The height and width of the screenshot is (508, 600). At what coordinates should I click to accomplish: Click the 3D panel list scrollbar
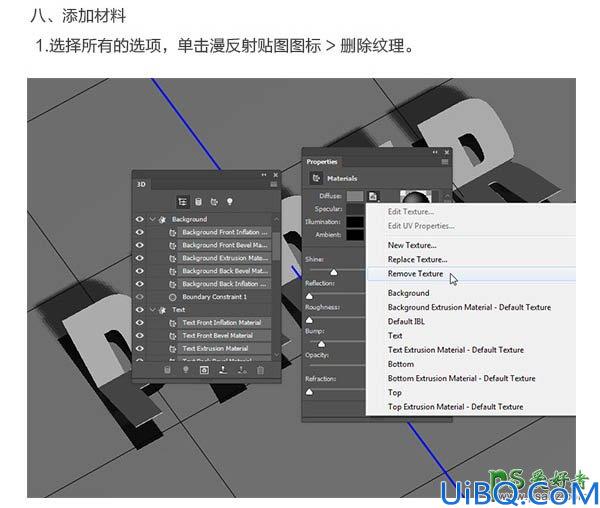(276, 245)
